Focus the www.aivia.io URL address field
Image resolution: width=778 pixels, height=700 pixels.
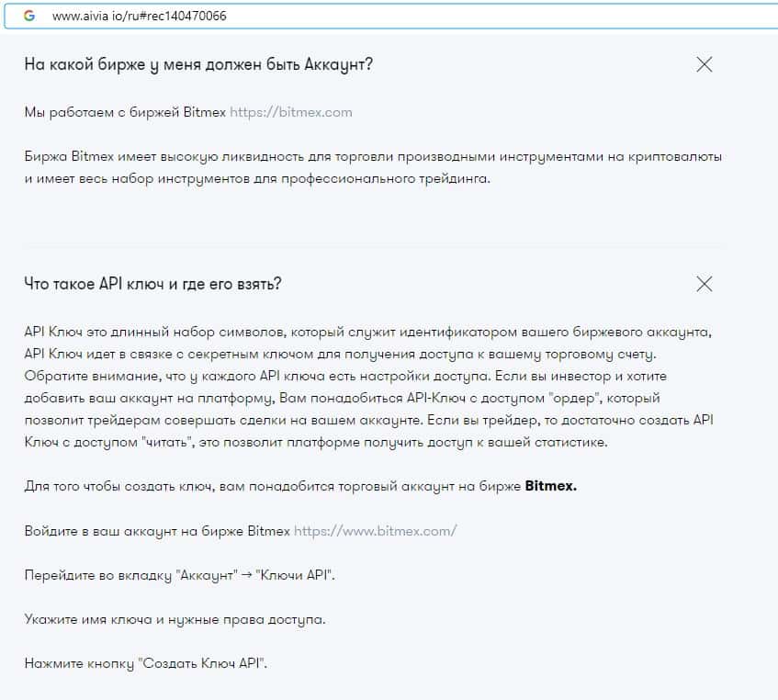click(x=140, y=17)
